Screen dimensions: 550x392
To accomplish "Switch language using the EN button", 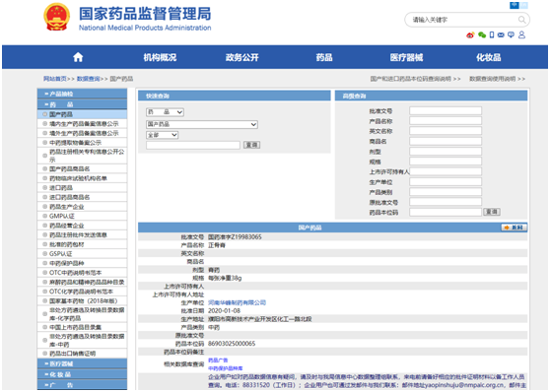I will click(523, 5).
